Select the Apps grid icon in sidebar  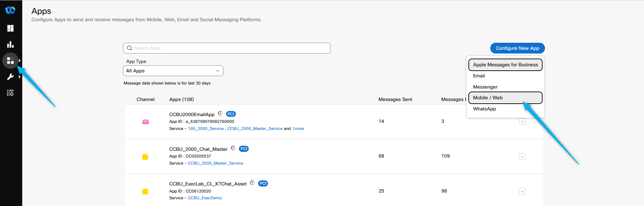click(10, 61)
